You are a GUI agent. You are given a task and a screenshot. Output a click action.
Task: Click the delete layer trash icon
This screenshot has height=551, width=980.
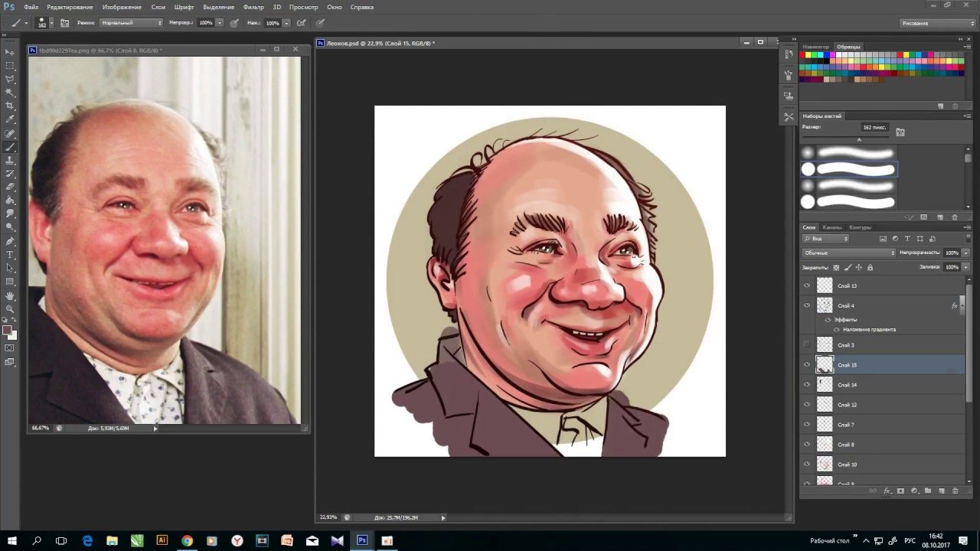pyautogui.click(x=955, y=491)
